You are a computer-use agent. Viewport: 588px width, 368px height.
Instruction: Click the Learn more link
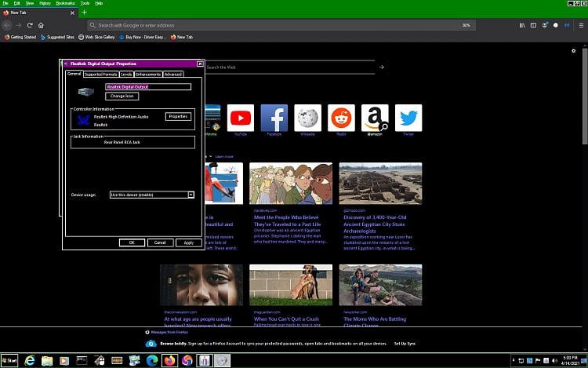224,156
